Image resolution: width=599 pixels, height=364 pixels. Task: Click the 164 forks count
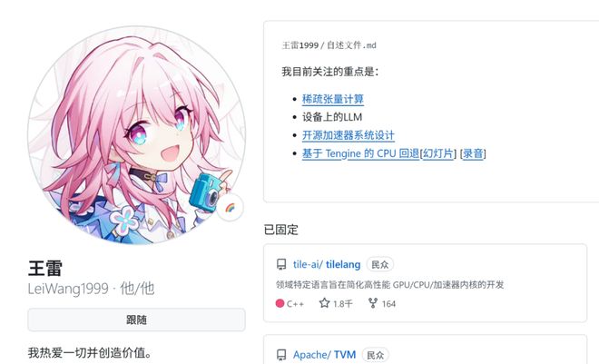tap(388, 304)
